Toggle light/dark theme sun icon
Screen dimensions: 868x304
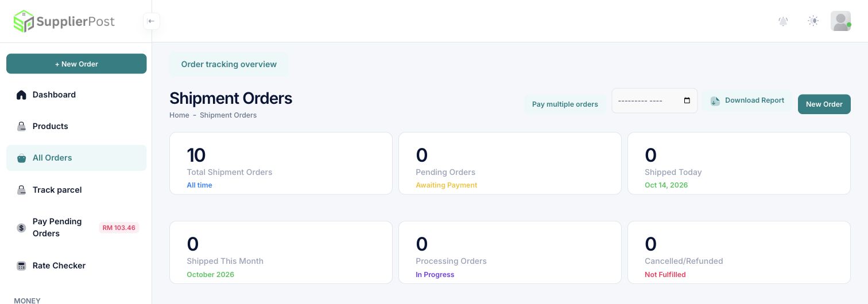pyautogui.click(x=813, y=21)
